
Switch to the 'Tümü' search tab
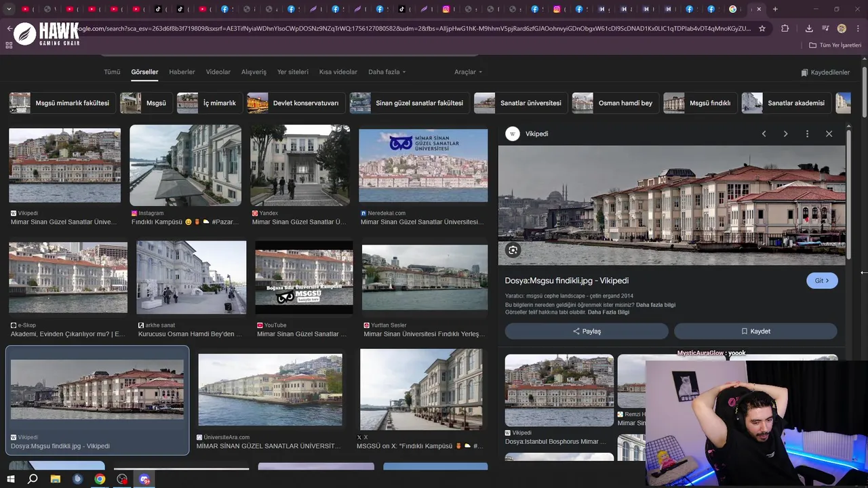pos(112,72)
